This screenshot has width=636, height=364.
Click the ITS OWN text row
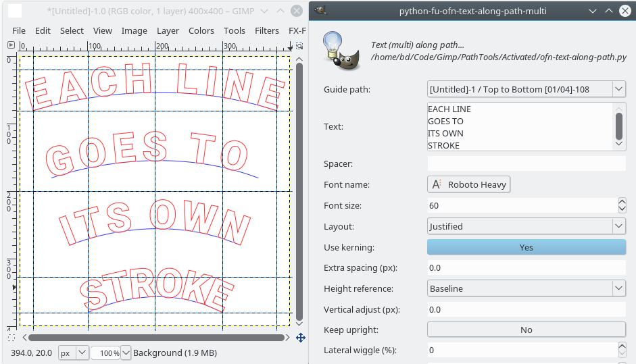(445, 133)
